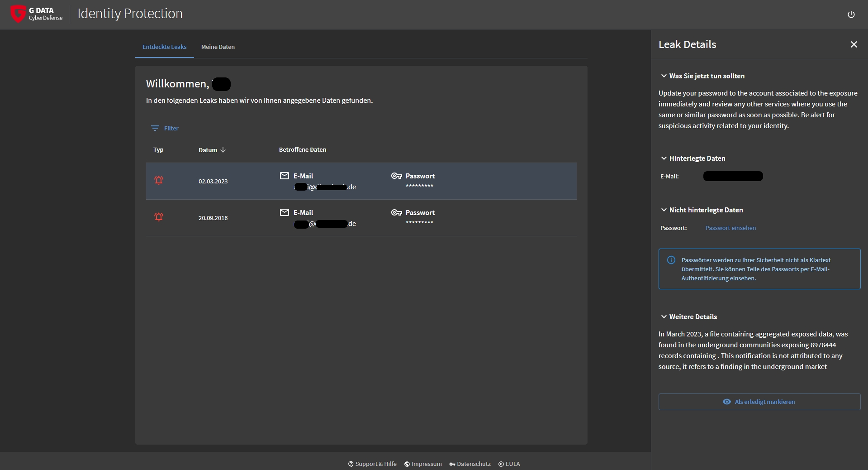Click the filter lines icon

pyautogui.click(x=155, y=128)
